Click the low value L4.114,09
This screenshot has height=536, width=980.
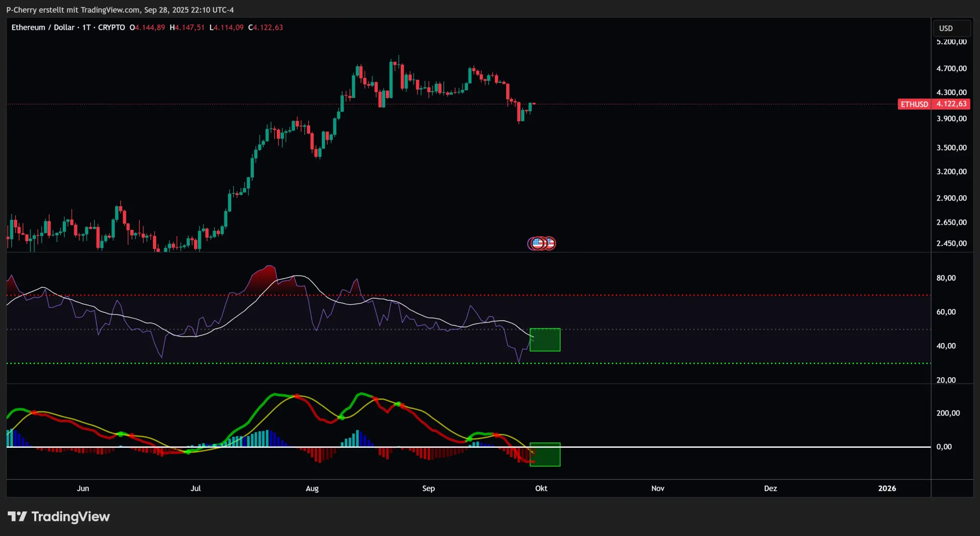[x=226, y=27]
